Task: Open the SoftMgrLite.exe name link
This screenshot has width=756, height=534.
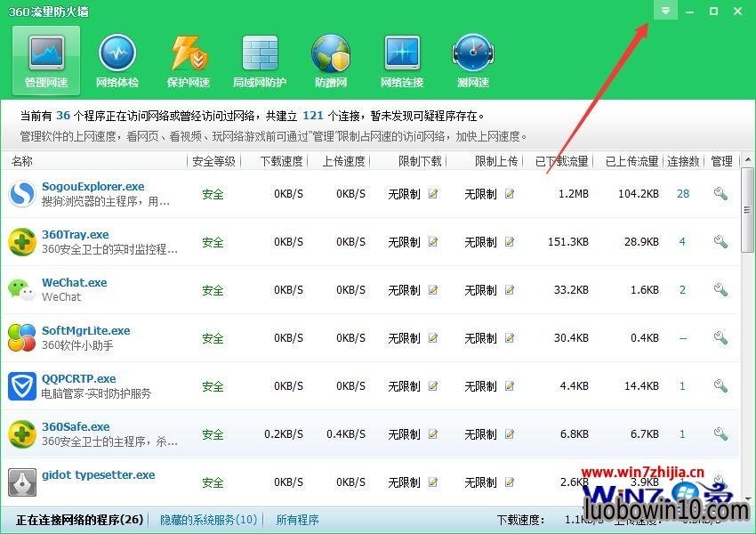Action: coord(85,330)
